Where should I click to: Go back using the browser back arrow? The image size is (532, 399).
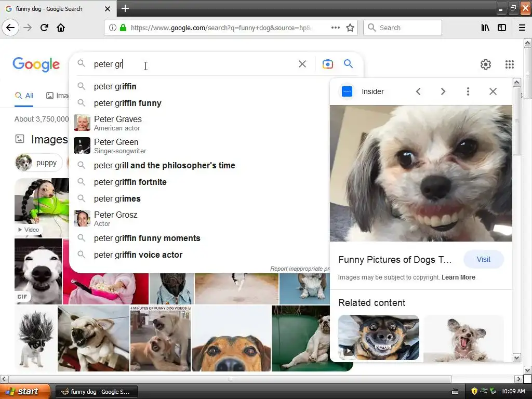pyautogui.click(x=10, y=28)
